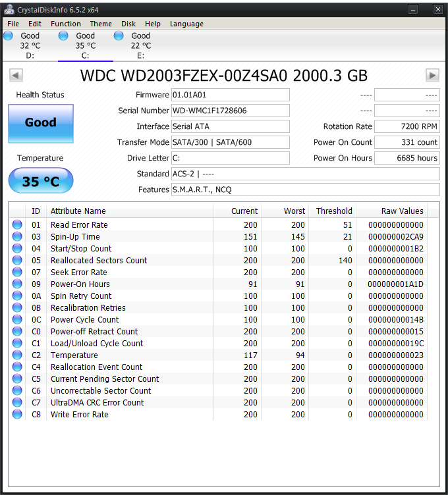Click the Interface field Serial ATA
This screenshot has width=448, height=495.
point(231,126)
